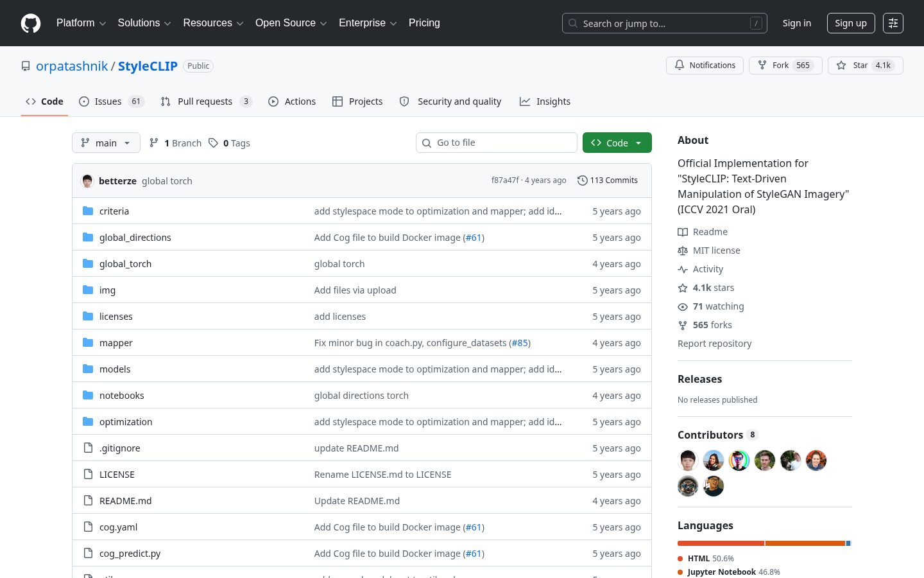The image size is (924, 578).
Task: Open the main branch selector dropdown
Action: click(106, 143)
